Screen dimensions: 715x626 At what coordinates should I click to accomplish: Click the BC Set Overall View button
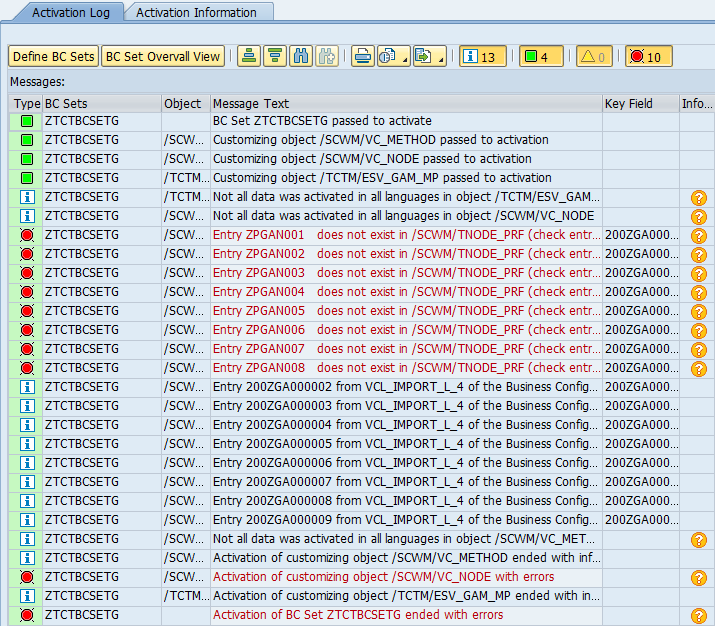coord(163,56)
